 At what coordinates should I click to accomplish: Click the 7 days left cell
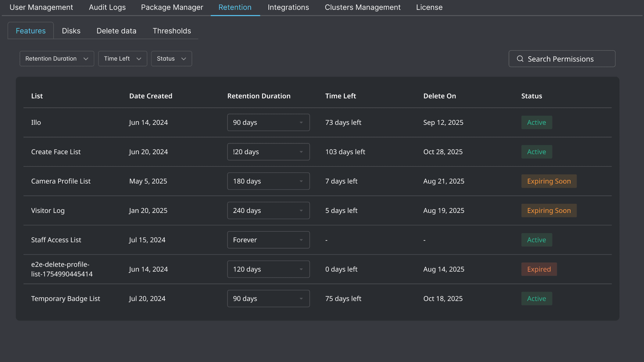[341, 181]
